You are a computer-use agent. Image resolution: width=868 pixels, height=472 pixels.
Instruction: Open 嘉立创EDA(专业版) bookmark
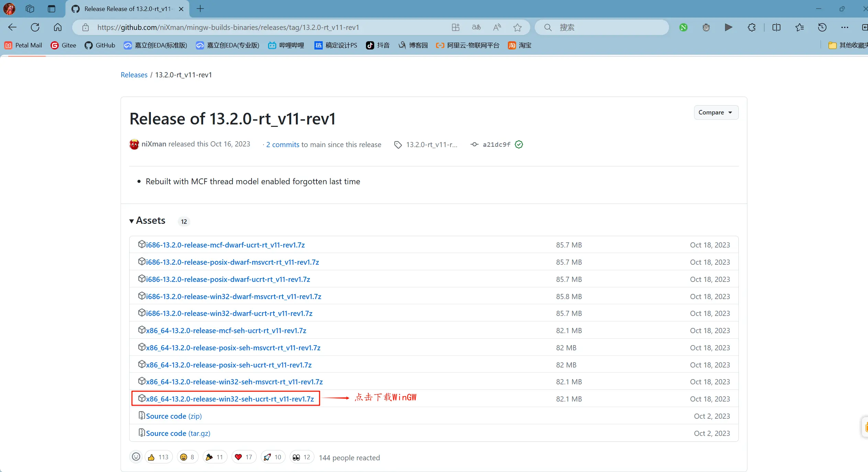pos(227,45)
